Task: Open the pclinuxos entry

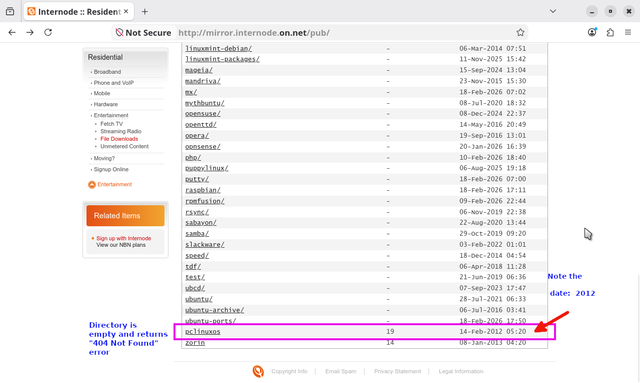Action: pos(203,332)
